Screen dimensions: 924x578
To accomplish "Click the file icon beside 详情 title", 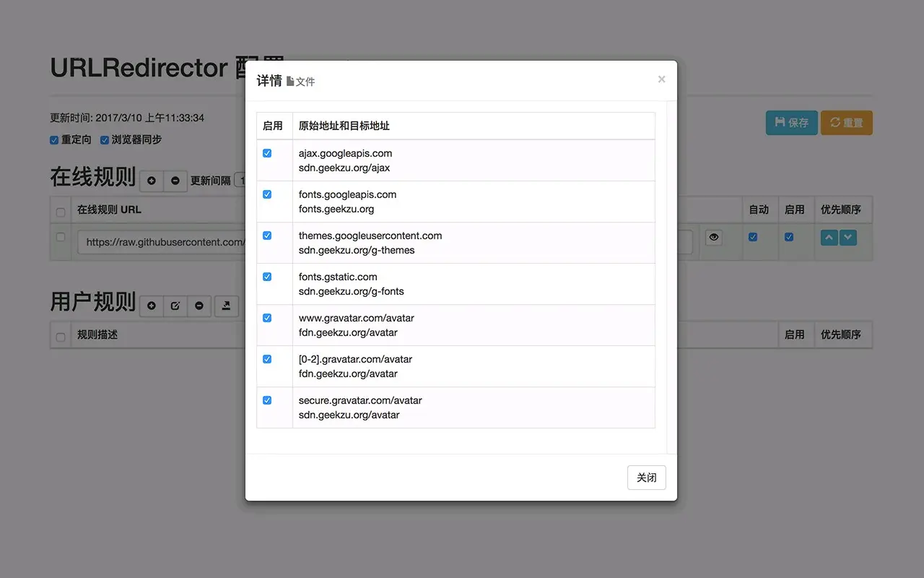I will pos(289,80).
